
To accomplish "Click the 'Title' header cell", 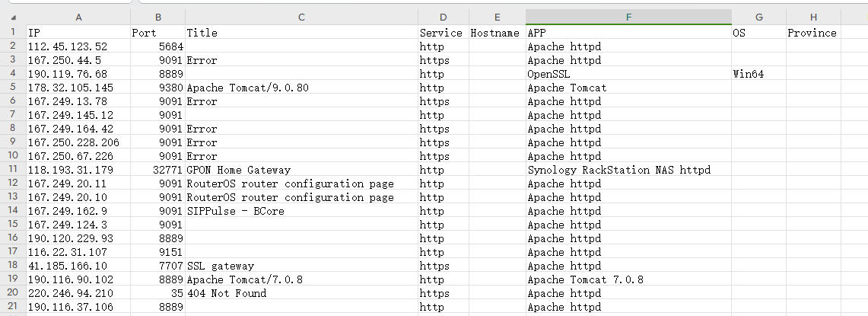I will coord(301,33).
